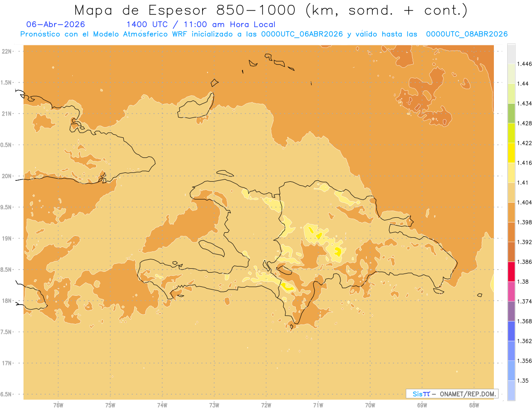Click the 1.362 blue legend band

click(x=511, y=331)
